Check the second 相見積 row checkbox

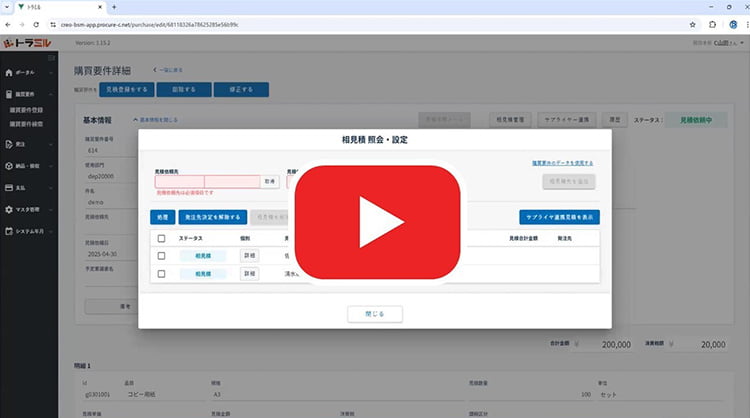(161, 274)
